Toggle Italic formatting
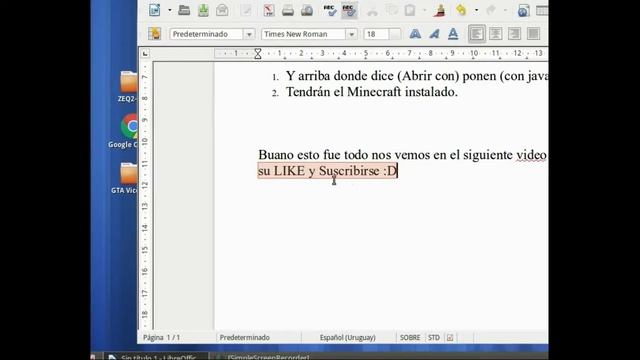 (434, 34)
